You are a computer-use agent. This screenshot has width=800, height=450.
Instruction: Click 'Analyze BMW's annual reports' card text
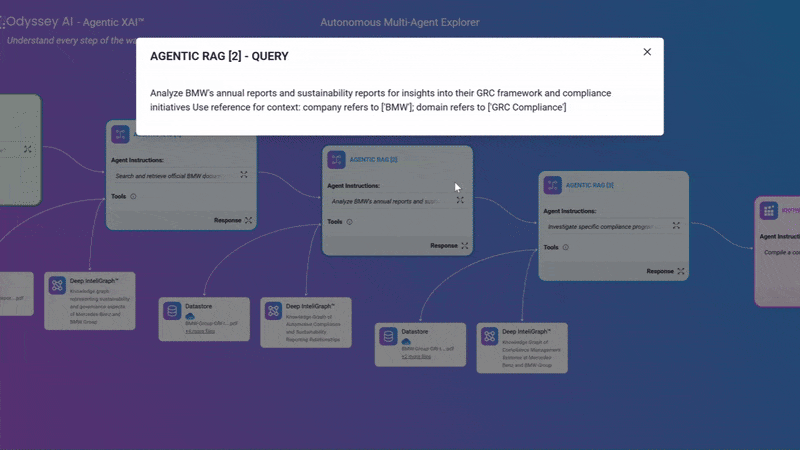click(x=386, y=202)
